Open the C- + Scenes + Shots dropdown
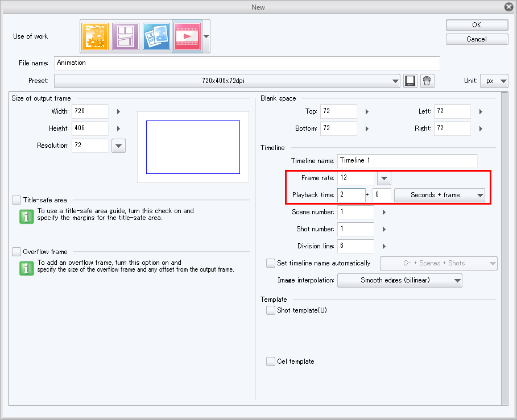This screenshot has height=420, width=517. tap(439, 264)
